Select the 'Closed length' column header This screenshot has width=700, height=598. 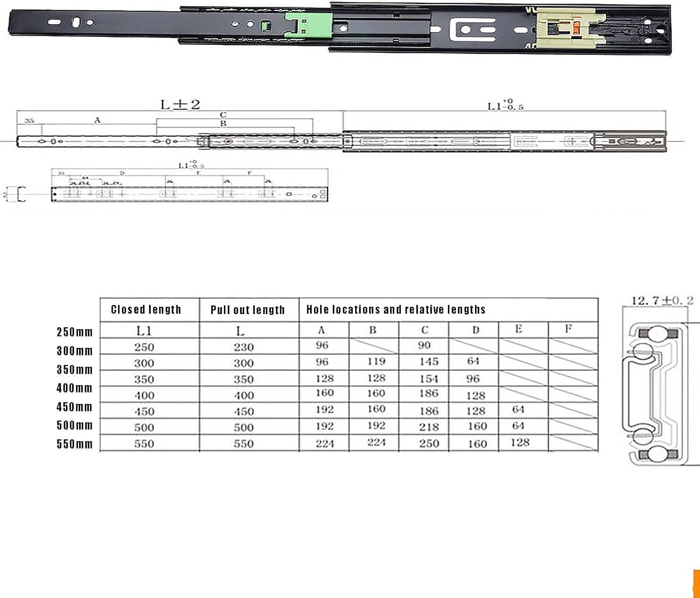[146, 310]
